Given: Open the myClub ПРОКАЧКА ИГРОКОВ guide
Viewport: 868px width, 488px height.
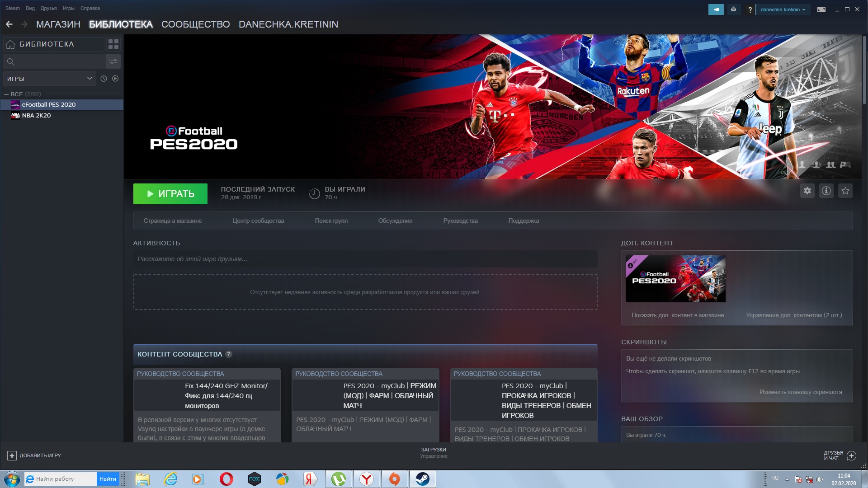Looking at the screenshot, I should click(524, 405).
